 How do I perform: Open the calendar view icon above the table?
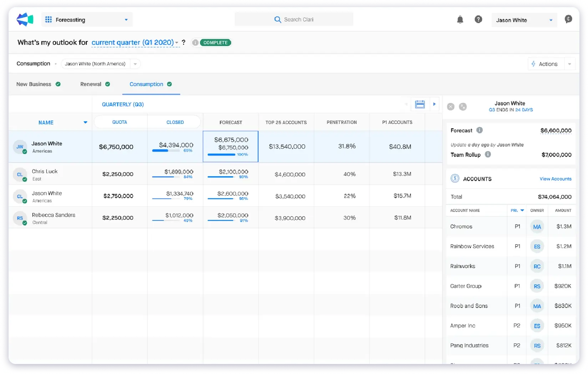click(420, 104)
